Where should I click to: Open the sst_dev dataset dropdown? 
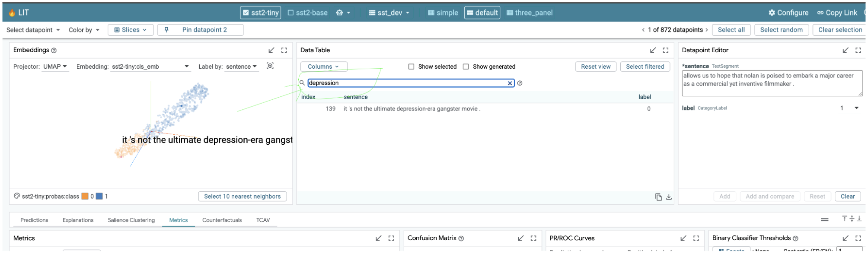389,13
